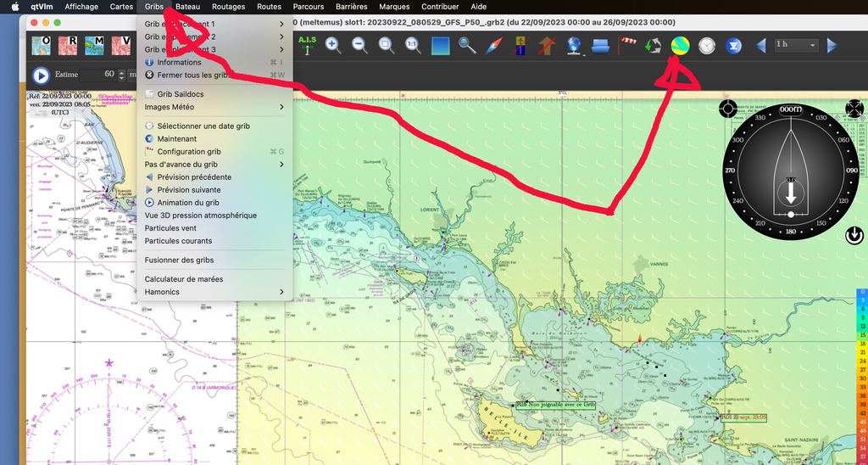Click the zoom in magnifier icon
The height and width of the screenshot is (465, 868).
coord(333,46)
